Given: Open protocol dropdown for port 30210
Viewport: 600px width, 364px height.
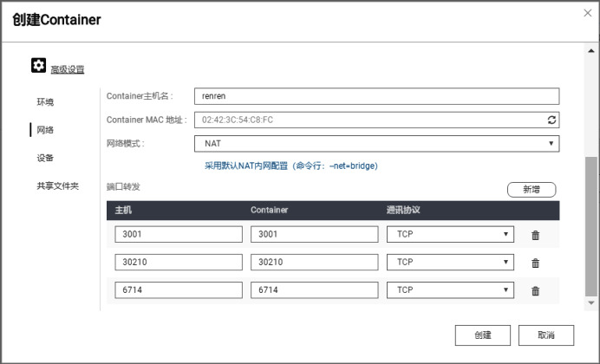Looking at the screenshot, I should coord(450,262).
